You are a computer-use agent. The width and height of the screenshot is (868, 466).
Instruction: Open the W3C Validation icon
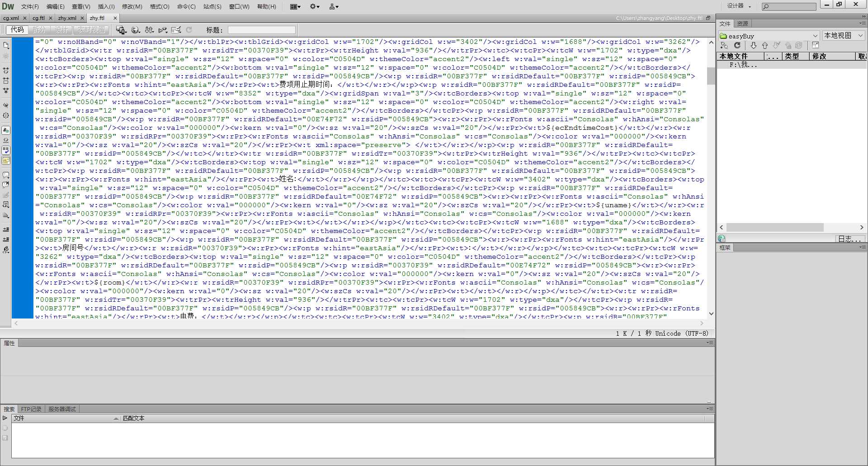163,30
